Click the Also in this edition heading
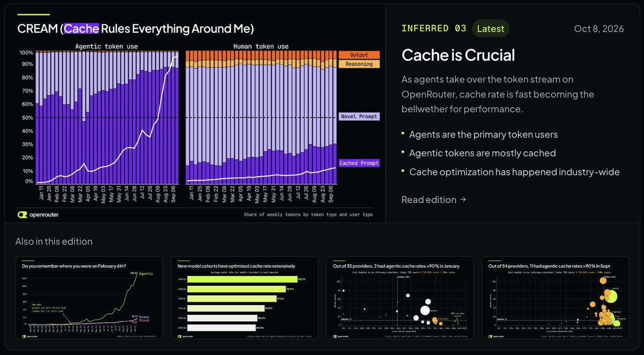 (54, 242)
